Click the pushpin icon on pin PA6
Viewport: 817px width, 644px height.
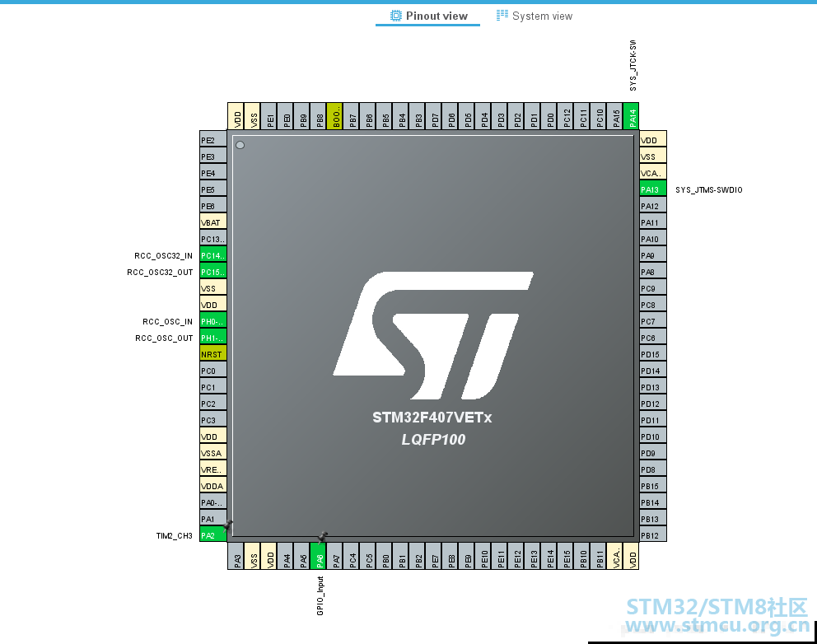coord(323,537)
